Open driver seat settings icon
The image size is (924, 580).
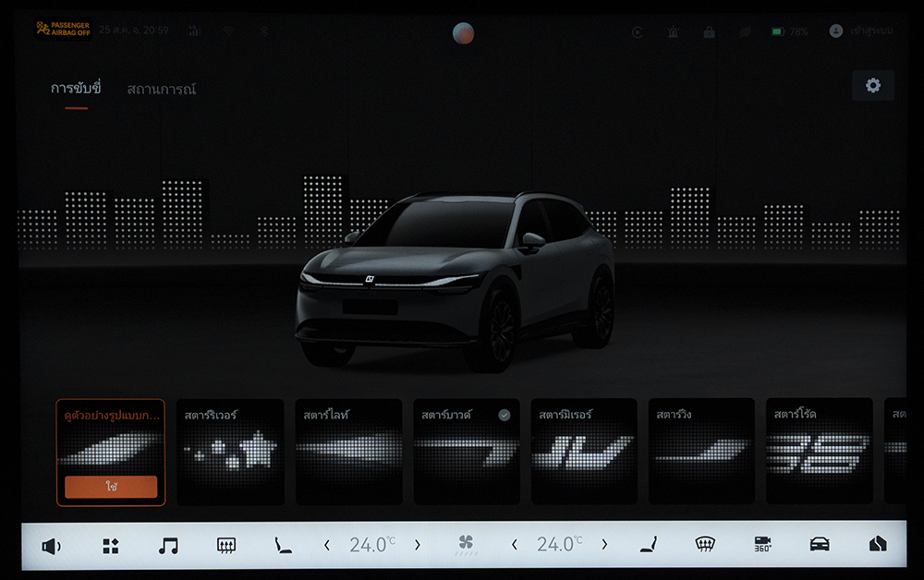point(283,545)
